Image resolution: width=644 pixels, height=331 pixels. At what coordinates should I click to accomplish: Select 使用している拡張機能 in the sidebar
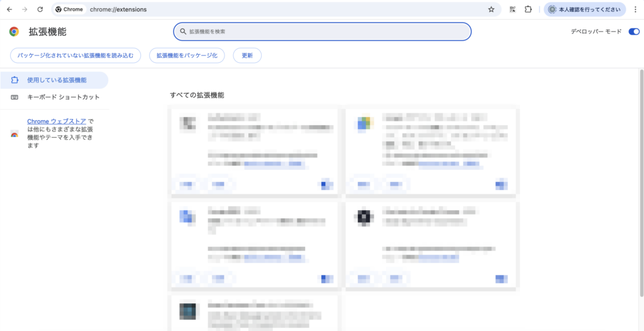(54, 80)
